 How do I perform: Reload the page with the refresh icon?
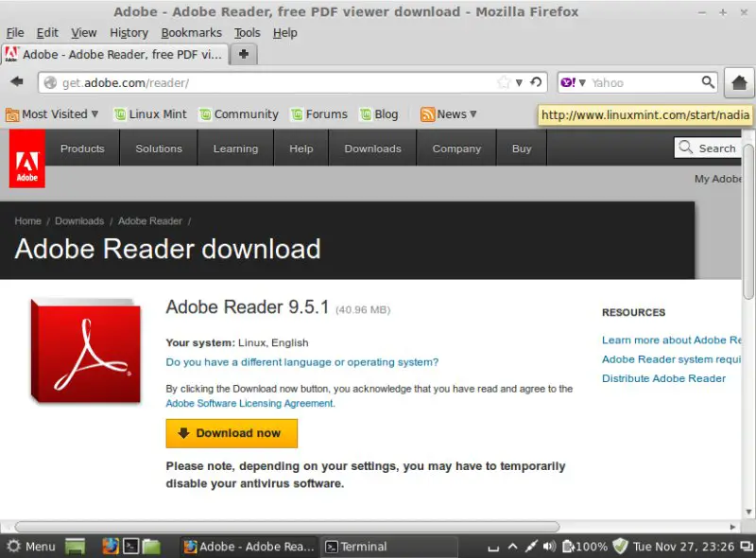(x=536, y=82)
